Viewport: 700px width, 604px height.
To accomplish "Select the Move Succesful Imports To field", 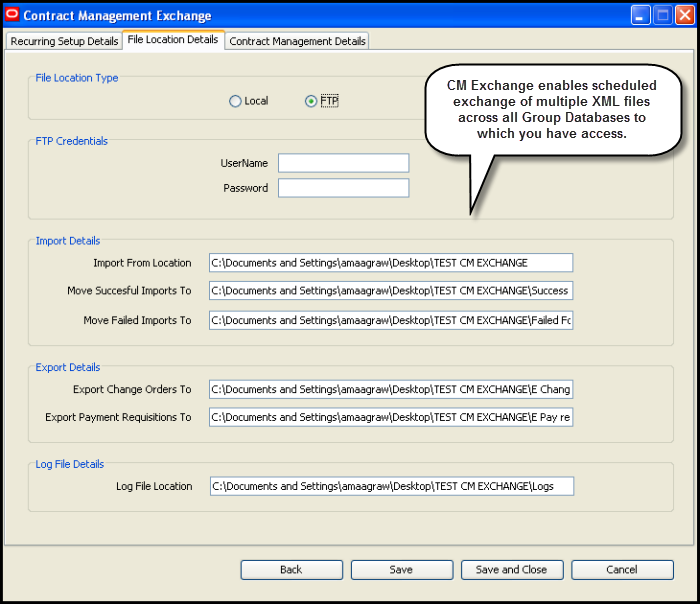I will (390, 291).
